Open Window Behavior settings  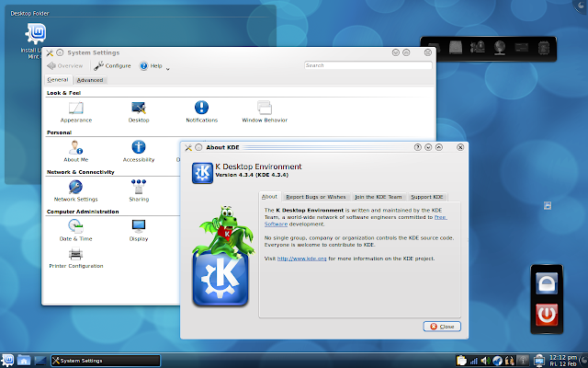tap(265, 112)
